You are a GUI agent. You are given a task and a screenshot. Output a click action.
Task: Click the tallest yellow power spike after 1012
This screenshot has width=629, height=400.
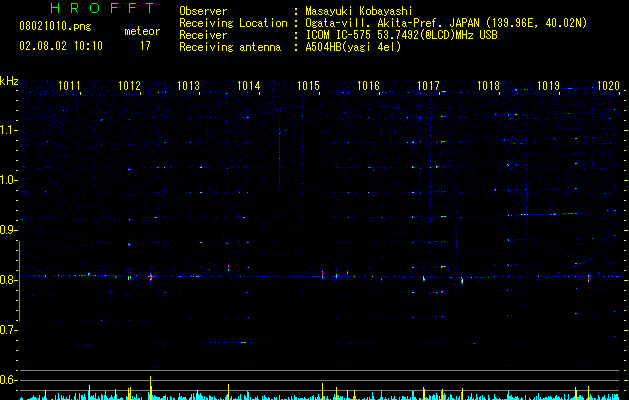pos(150,387)
